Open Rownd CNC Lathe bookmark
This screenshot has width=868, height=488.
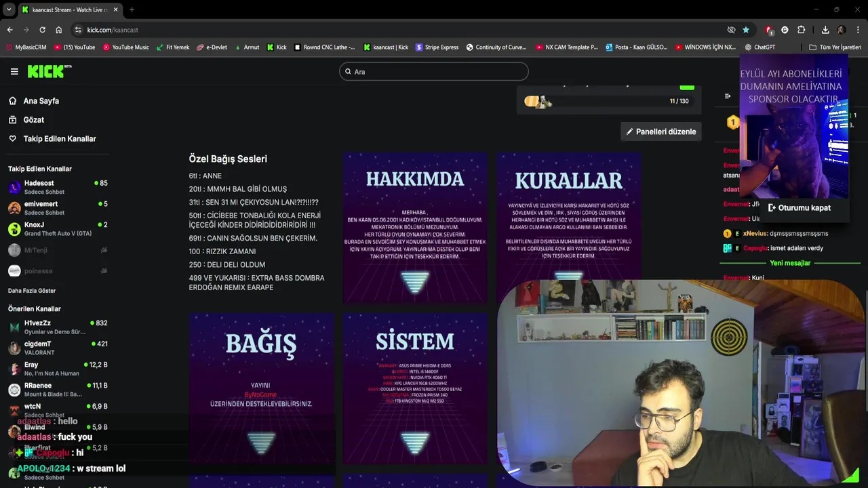tap(324, 47)
